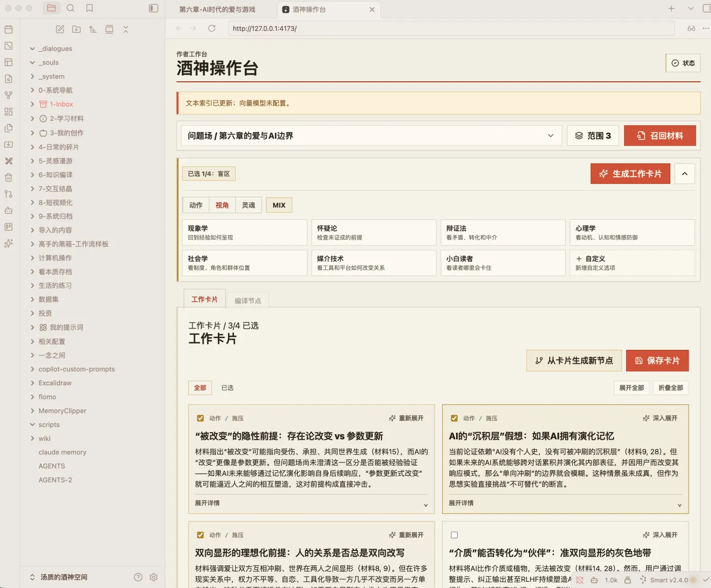Open the 问题场 / 第六章的爱与AI边界 dropdown
Viewport: 711px width, 588px height.
pyautogui.click(x=371, y=136)
